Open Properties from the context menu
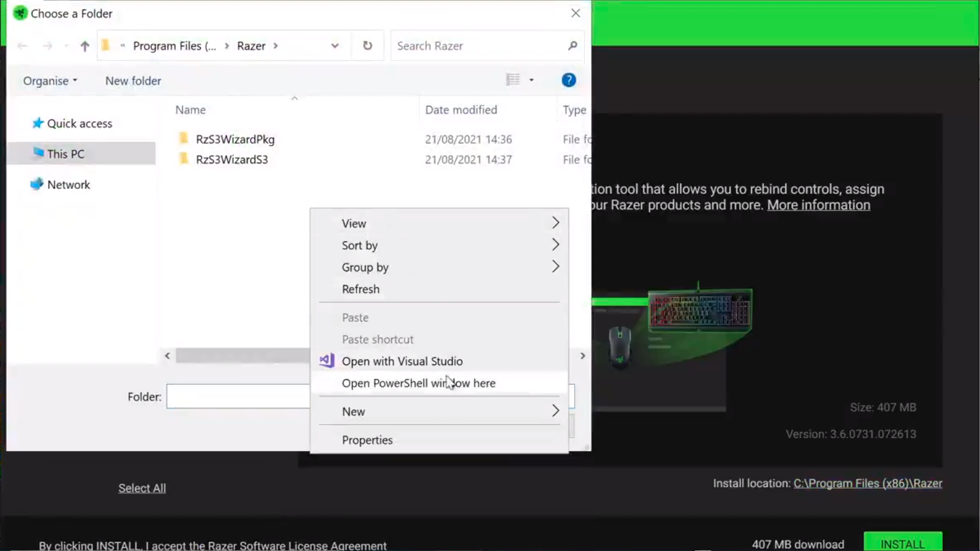Image resolution: width=980 pixels, height=551 pixels. coord(367,439)
